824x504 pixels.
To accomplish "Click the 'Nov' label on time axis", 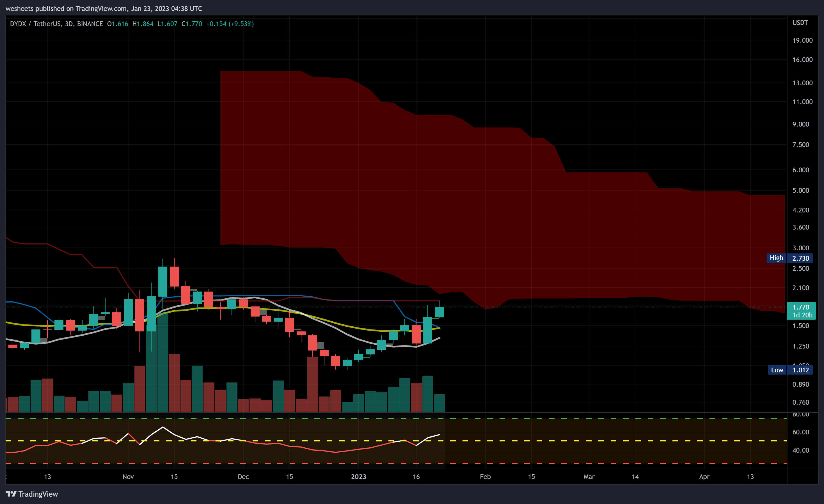I will [128, 476].
